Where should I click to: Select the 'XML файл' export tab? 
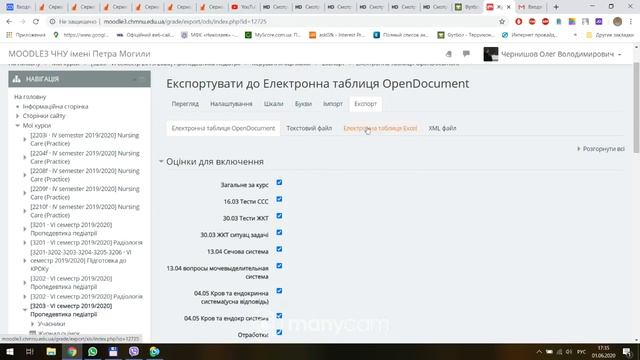[x=442, y=128]
